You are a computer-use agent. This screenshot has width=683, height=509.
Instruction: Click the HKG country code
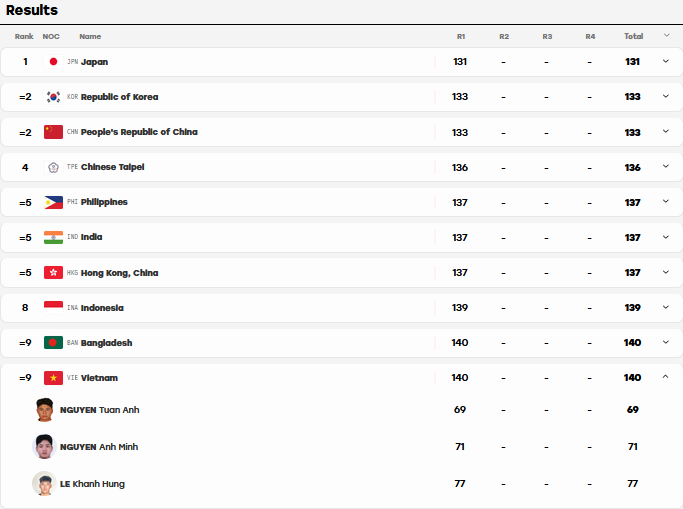(73, 273)
